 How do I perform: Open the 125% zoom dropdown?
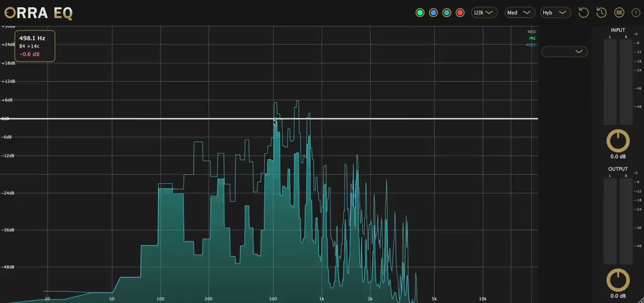484,13
